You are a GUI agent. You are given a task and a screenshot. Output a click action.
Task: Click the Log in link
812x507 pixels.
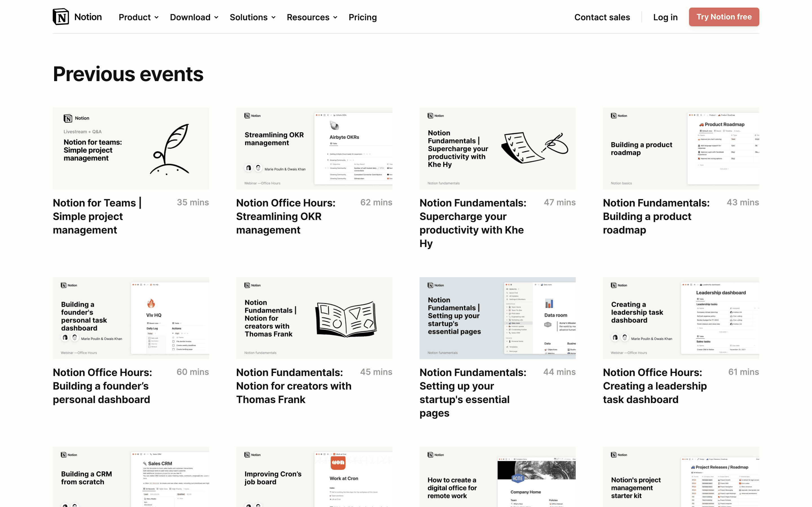[665, 17]
